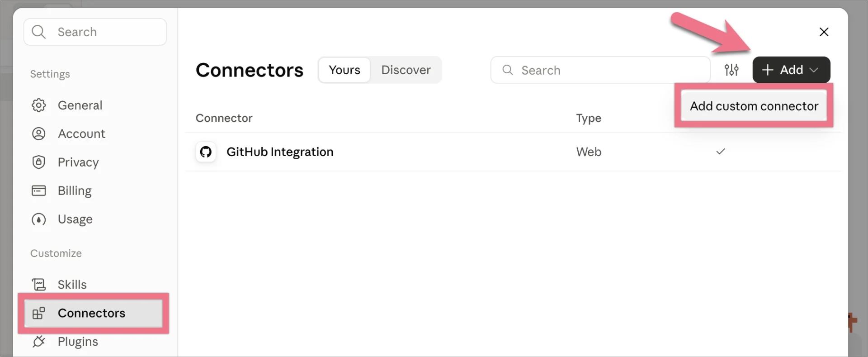
Task: Close the settings dialog
Action: [824, 32]
